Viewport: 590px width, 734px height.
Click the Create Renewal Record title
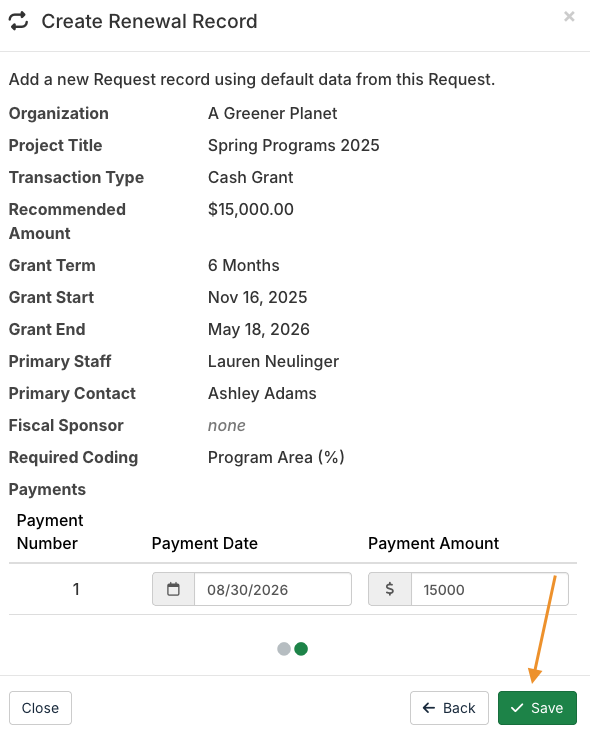point(149,22)
